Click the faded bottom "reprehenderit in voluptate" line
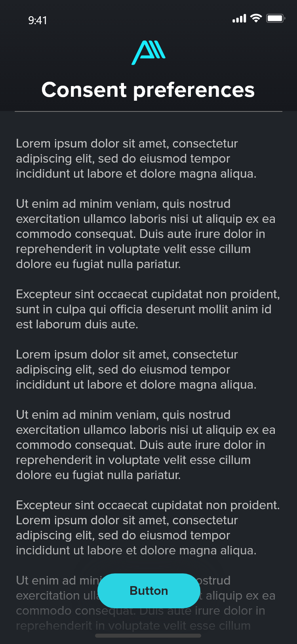The height and width of the screenshot is (644, 297). click(133, 626)
